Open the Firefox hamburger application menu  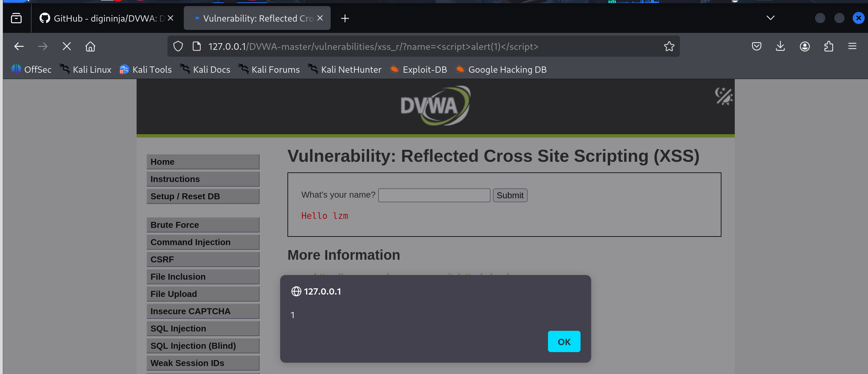(x=852, y=47)
